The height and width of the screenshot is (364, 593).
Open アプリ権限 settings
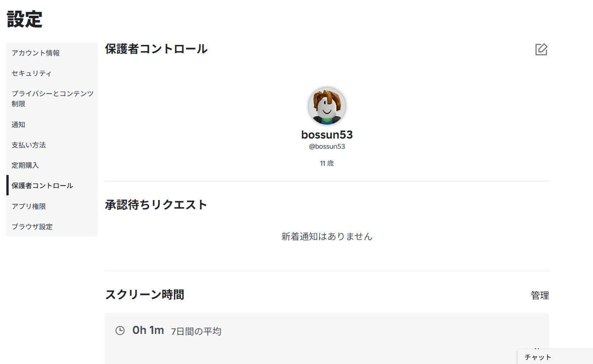pyautogui.click(x=28, y=206)
